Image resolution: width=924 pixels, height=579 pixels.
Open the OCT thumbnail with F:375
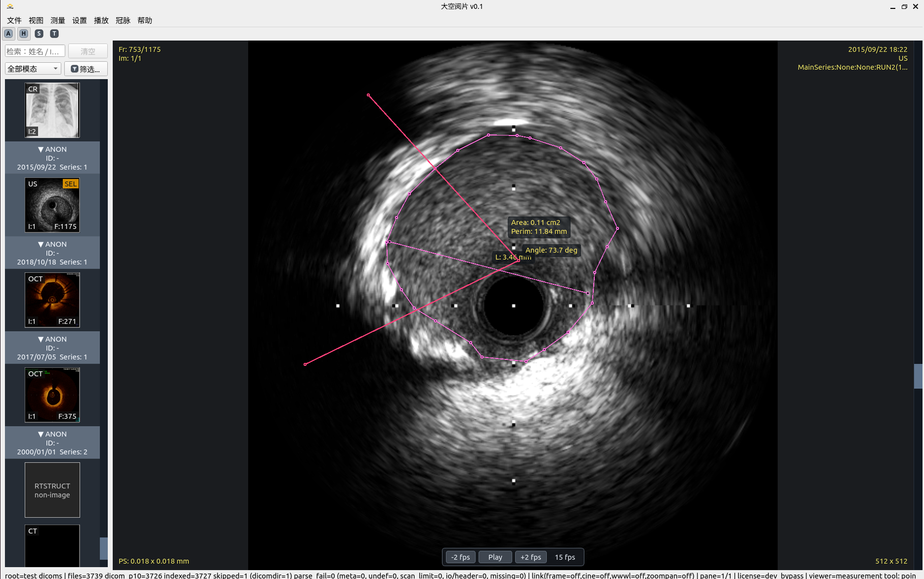tap(52, 395)
